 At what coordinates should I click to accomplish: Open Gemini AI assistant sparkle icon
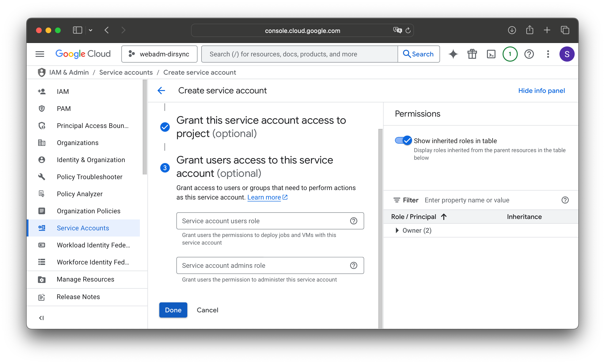[x=453, y=54]
